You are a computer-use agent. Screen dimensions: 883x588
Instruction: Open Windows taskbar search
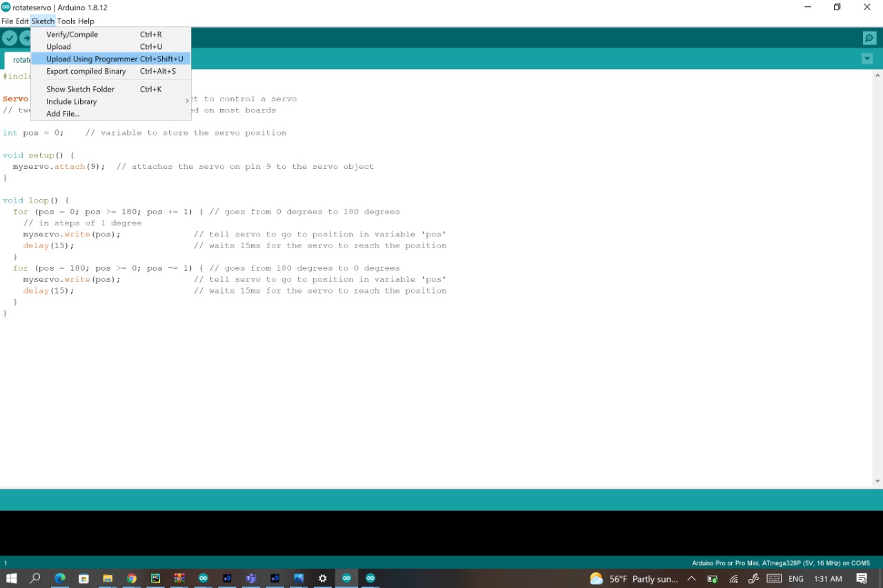35,578
